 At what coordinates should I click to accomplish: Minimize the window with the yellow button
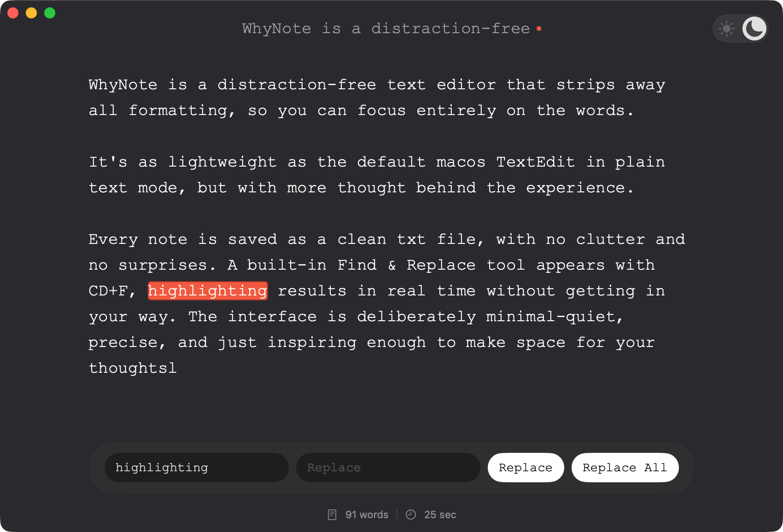[31, 13]
